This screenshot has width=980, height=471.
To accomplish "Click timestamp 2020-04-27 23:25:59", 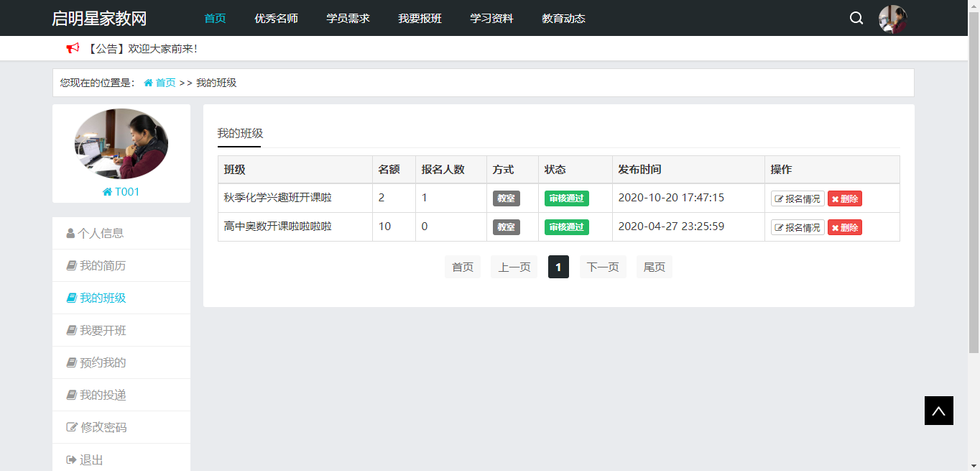I will (x=671, y=227).
